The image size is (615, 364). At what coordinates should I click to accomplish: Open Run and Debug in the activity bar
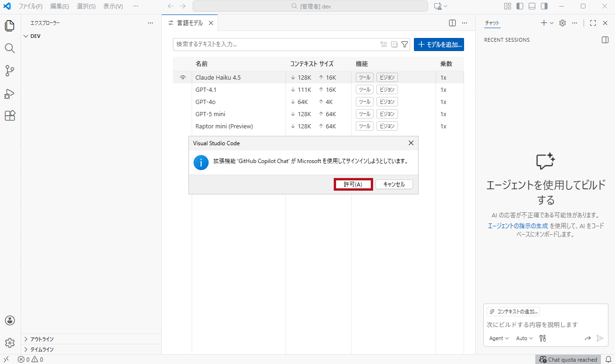(9, 93)
